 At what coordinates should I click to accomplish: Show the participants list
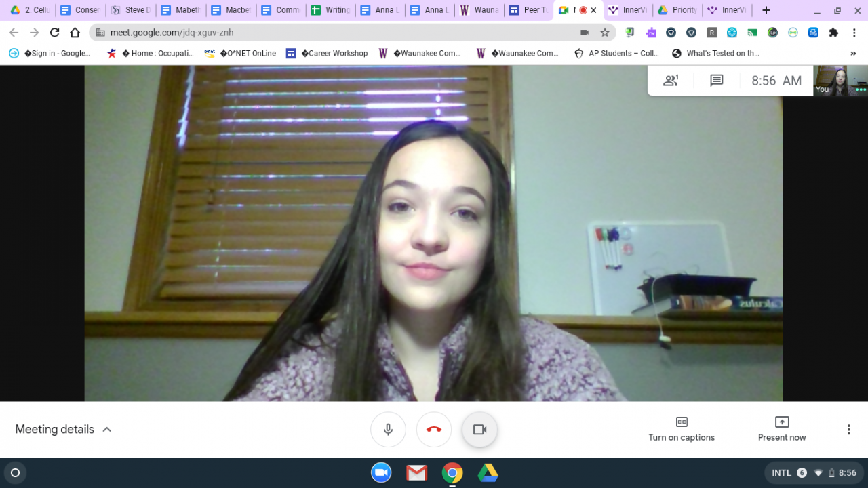pyautogui.click(x=671, y=81)
